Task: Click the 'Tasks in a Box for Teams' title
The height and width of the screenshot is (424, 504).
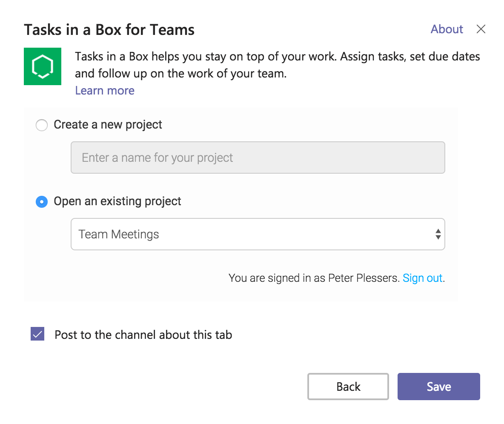Action: [109, 30]
